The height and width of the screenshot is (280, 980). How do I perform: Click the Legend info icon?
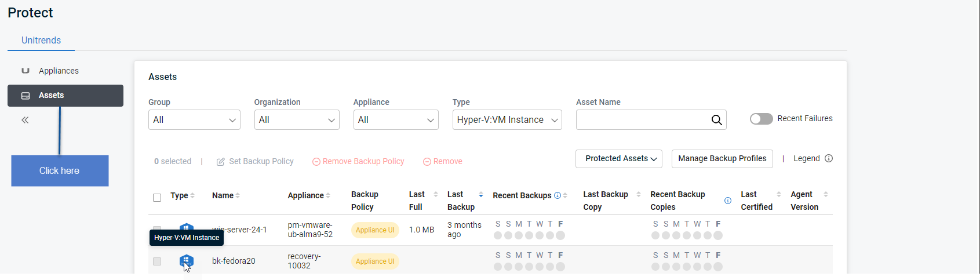click(x=829, y=159)
